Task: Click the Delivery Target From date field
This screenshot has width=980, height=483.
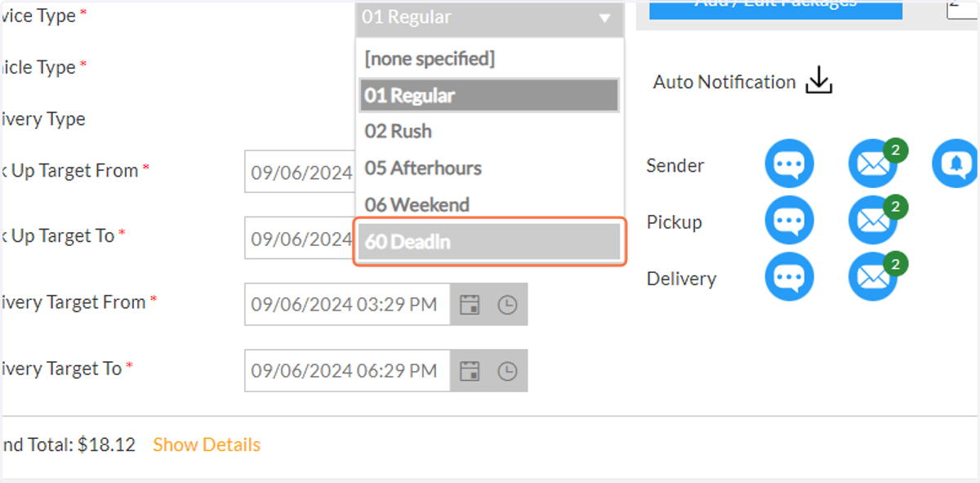Action: [x=347, y=305]
